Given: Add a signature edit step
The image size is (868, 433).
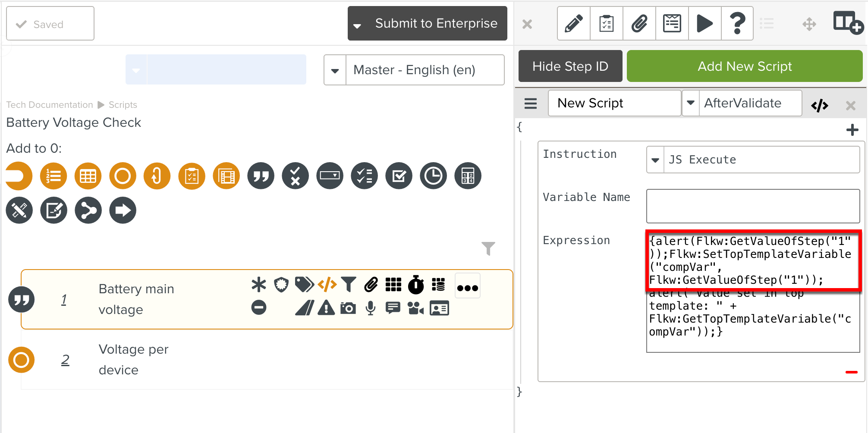Looking at the screenshot, I should 53,210.
